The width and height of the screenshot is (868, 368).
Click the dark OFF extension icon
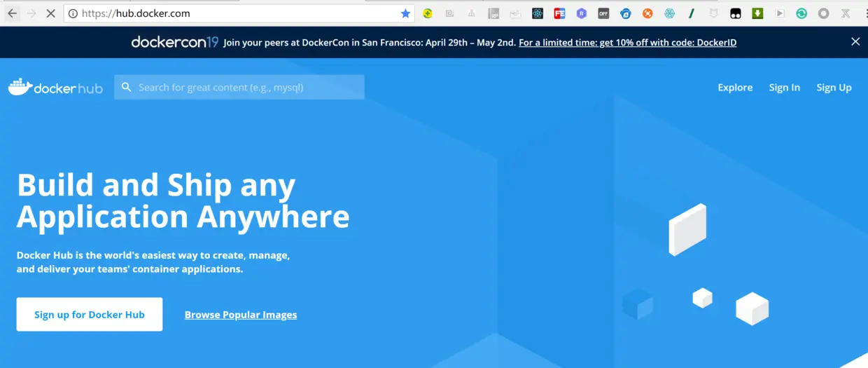(603, 13)
